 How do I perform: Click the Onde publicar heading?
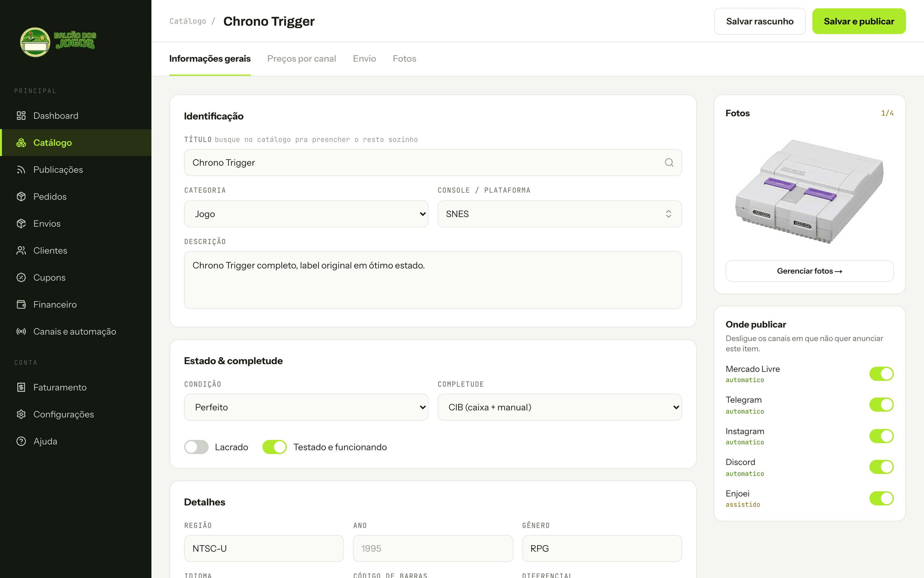tap(756, 325)
